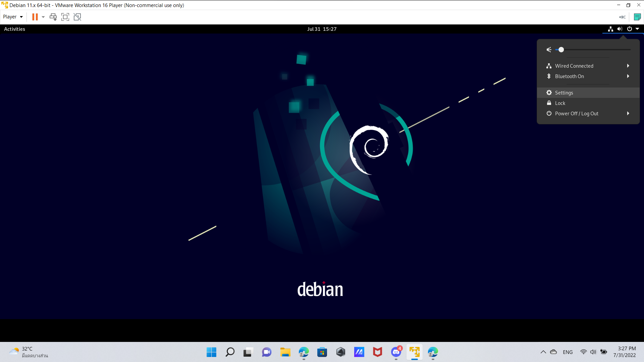Expand the Bluetooth On submenu
The height and width of the screenshot is (362, 644).
pos(588,76)
